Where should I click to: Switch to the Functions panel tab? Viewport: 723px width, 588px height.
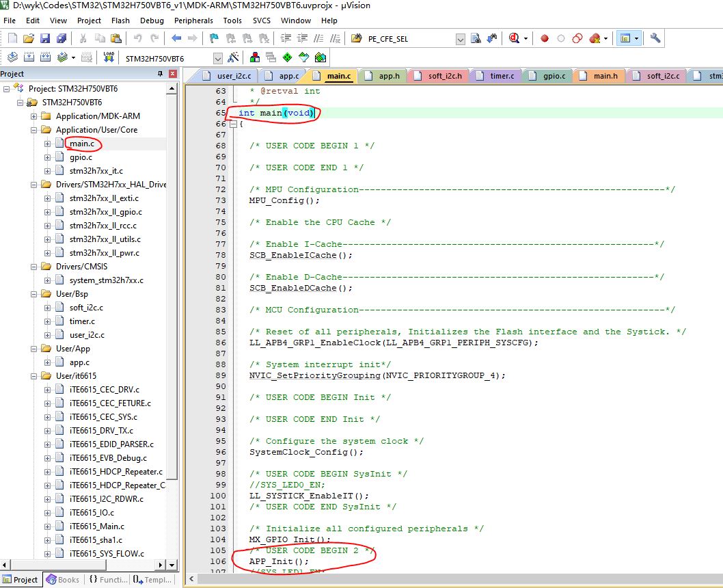108,580
